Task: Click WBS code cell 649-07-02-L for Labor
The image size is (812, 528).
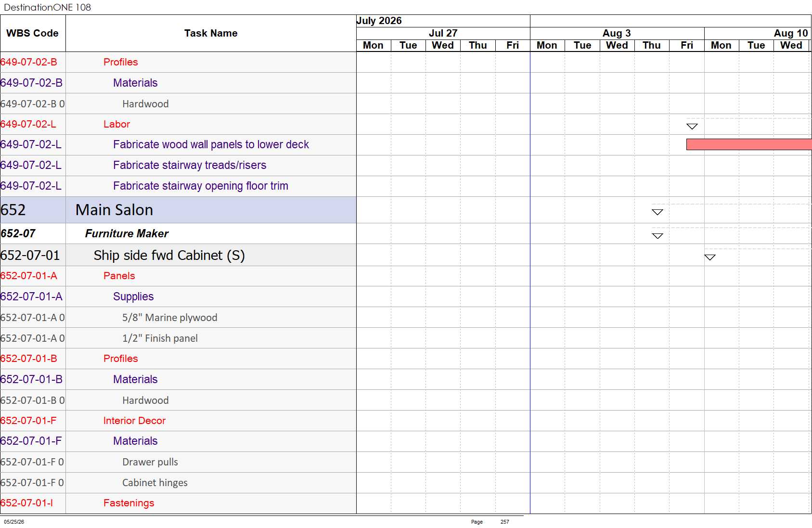Action: click(33, 124)
